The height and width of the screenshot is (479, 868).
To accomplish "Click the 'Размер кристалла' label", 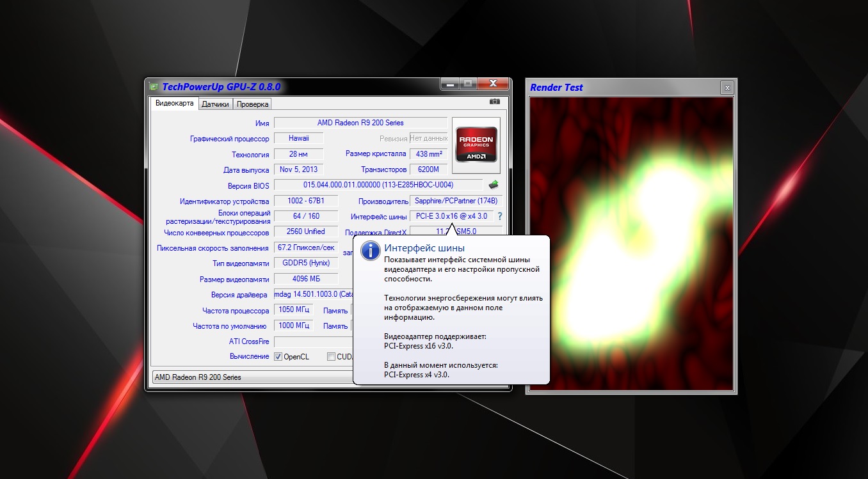I will point(376,153).
